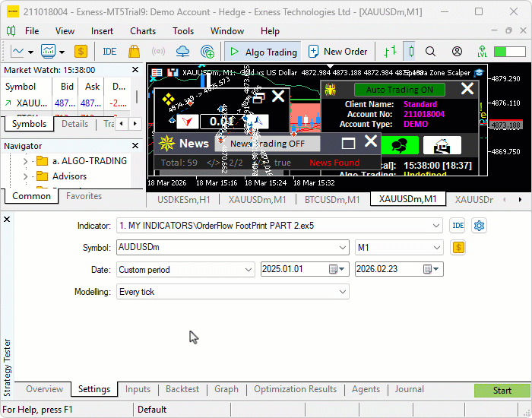Toggle the News Trading OFF button
The width and height of the screenshot is (532, 418).
click(268, 144)
